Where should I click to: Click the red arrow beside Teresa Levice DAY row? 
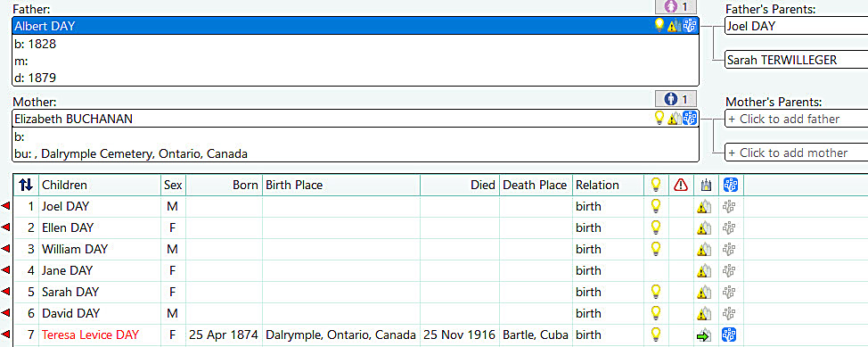tap(6, 335)
